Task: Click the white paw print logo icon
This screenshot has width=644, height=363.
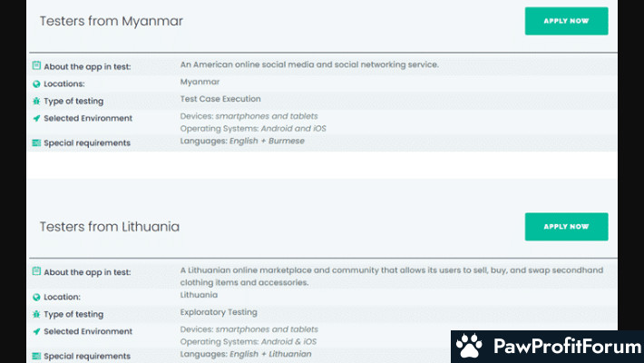Action: [469, 346]
